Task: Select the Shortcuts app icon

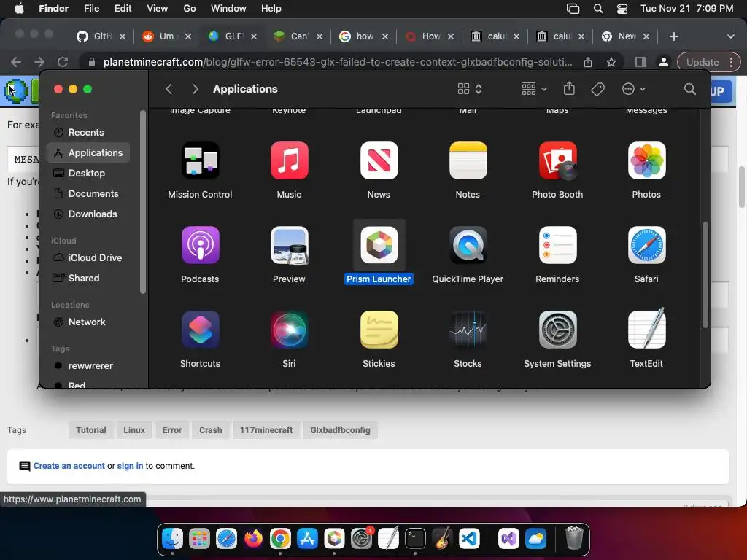Action: click(x=200, y=330)
